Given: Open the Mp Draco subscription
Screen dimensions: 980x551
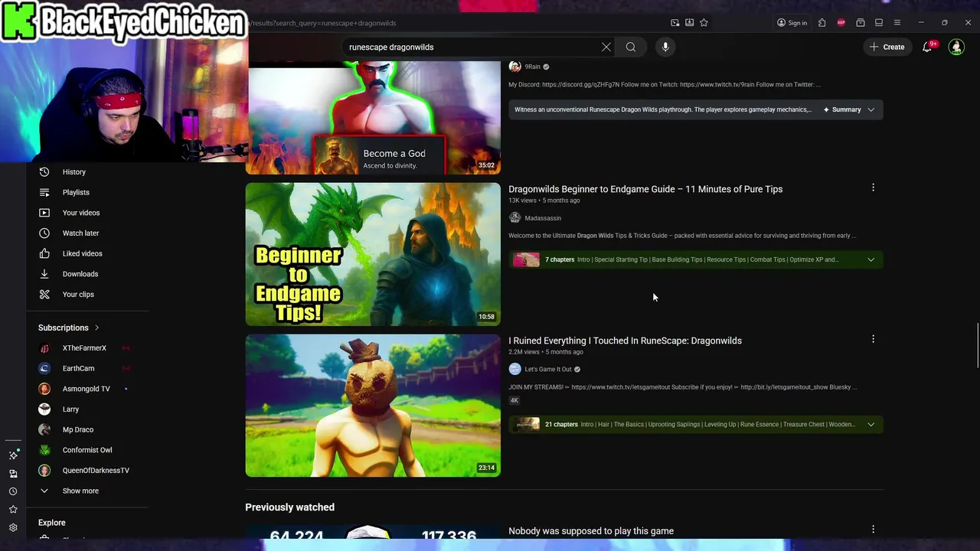Looking at the screenshot, I should coord(87,429).
